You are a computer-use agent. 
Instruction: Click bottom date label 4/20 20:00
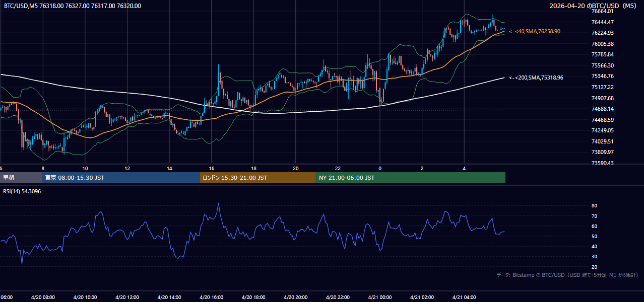pyautogui.click(x=295, y=297)
